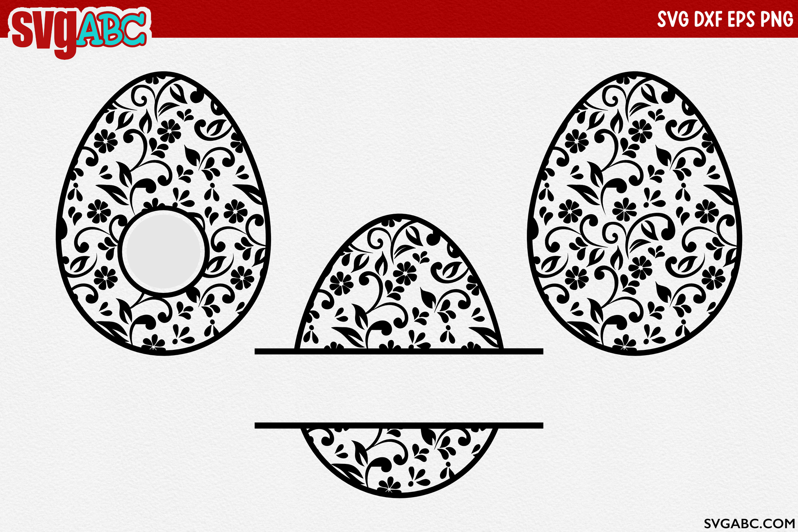This screenshot has height=532, width=798.
Task: Click the 'DXF' format label
Action: click(x=708, y=19)
